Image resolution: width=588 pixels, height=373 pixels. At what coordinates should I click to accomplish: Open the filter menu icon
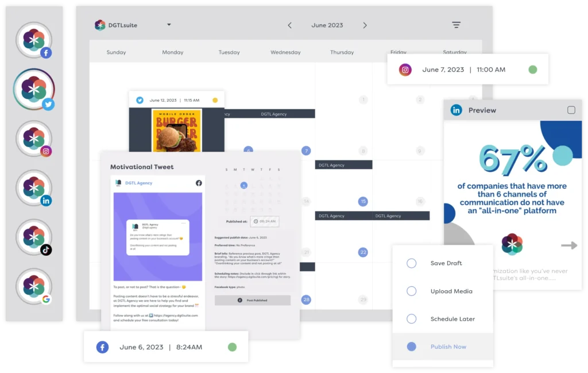(456, 25)
